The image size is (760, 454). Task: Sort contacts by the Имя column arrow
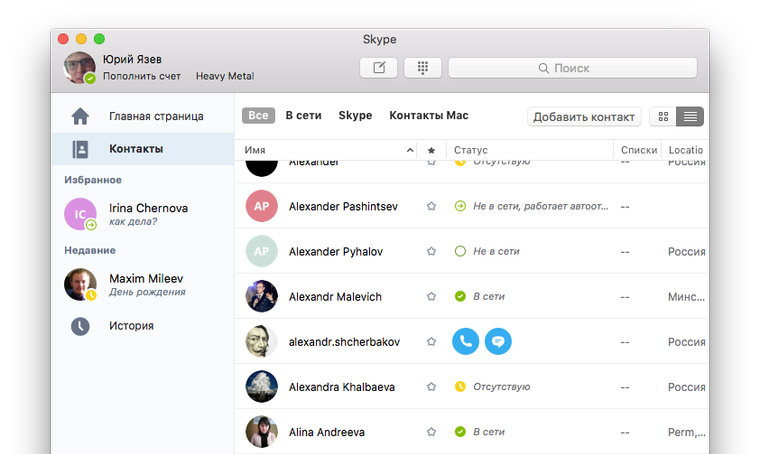point(410,150)
